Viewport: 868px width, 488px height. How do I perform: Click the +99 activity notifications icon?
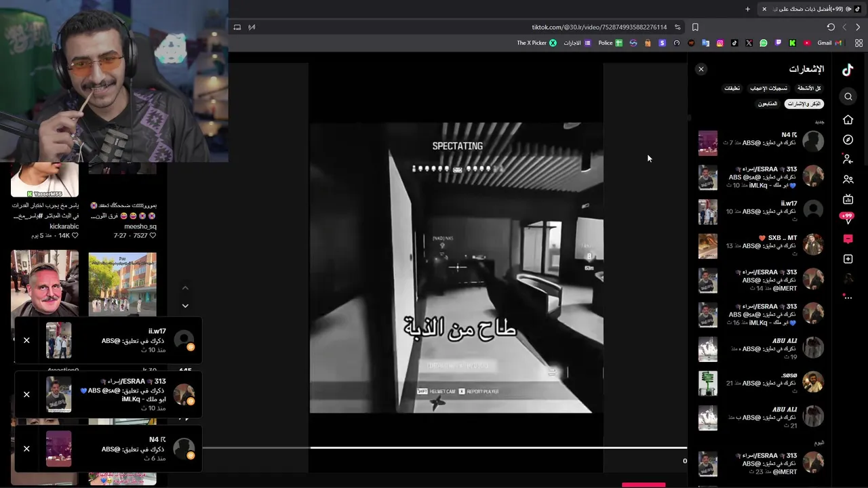[x=847, y=218]
